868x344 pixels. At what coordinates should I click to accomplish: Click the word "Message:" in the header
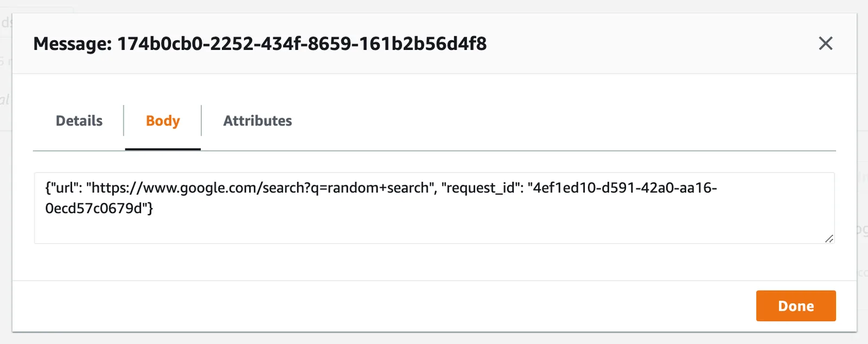click(73, 43)
